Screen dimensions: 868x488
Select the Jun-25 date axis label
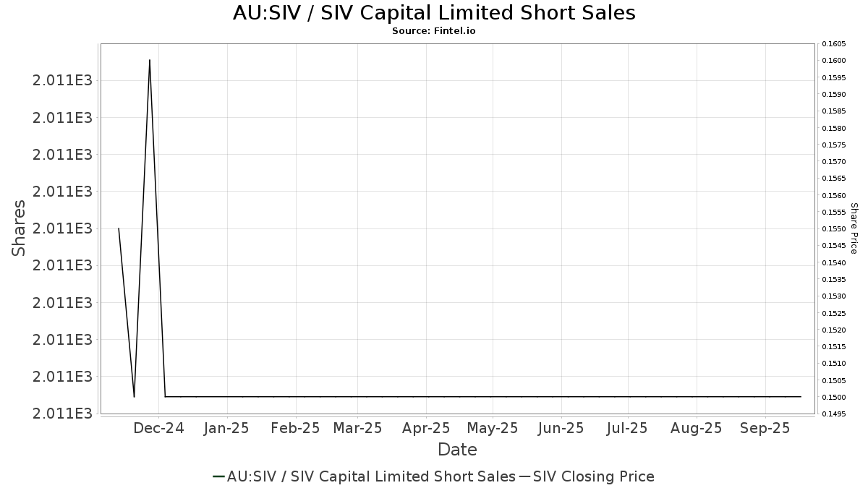tap(561, 429)
